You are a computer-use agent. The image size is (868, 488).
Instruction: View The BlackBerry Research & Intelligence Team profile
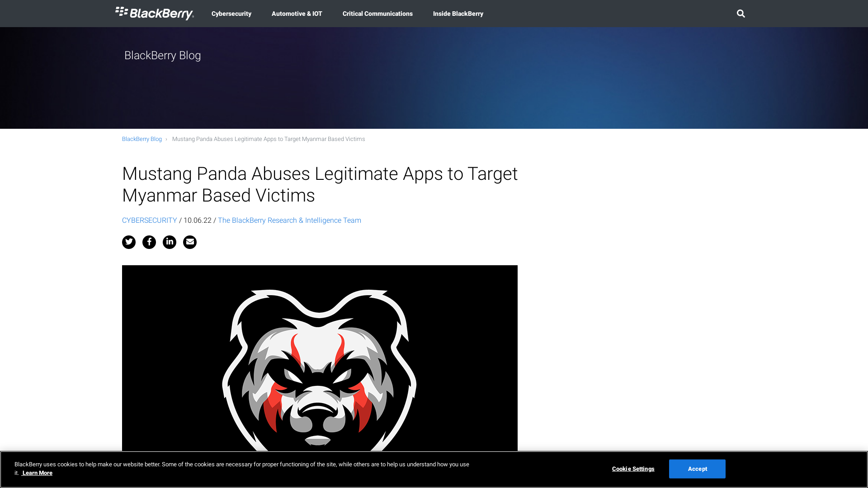point(289,220)
